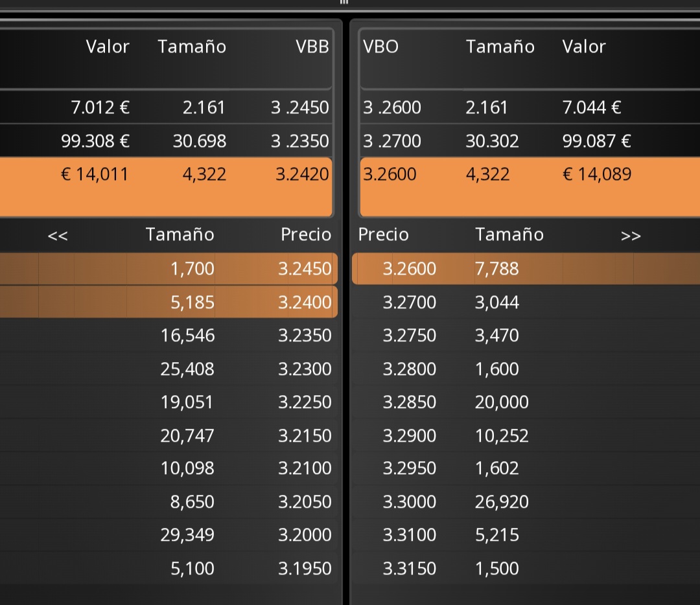Viewport: 700px width, 605px height.
Task: Select the VBB column header
Action: coord(312,47)
